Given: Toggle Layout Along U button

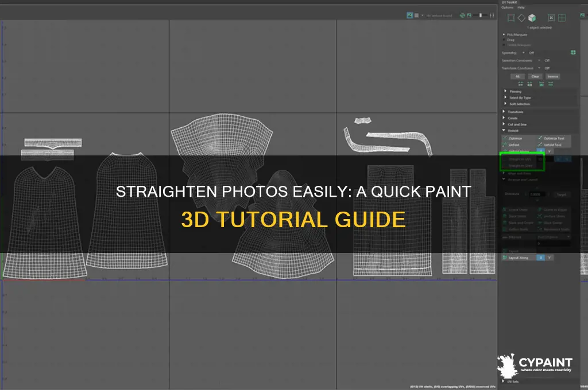Looking at the screenshot, I should pos(540,258).
